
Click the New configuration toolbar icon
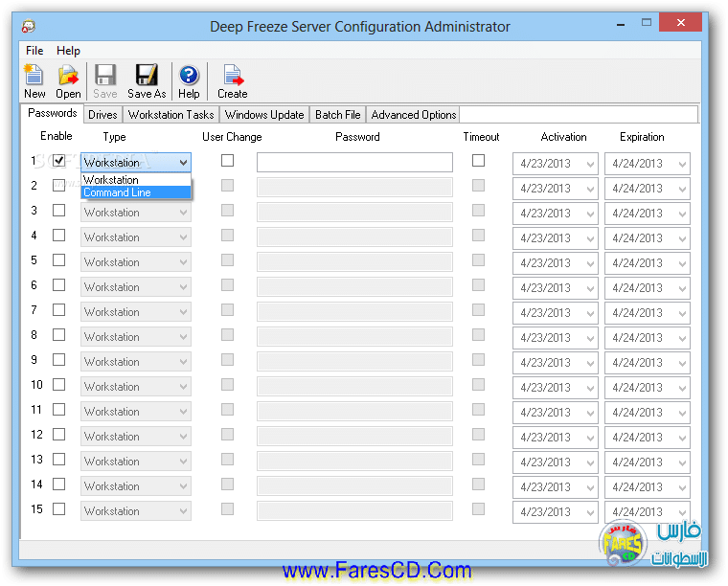[34, 81]
